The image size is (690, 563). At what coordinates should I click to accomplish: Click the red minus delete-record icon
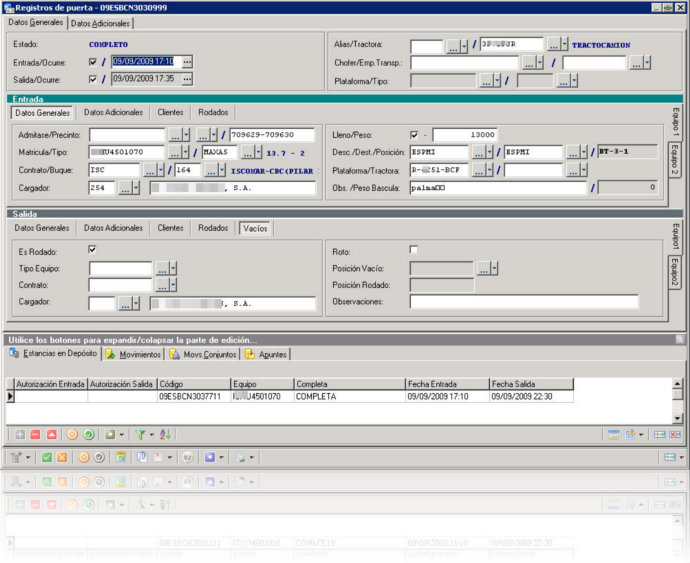click(35, 435)
